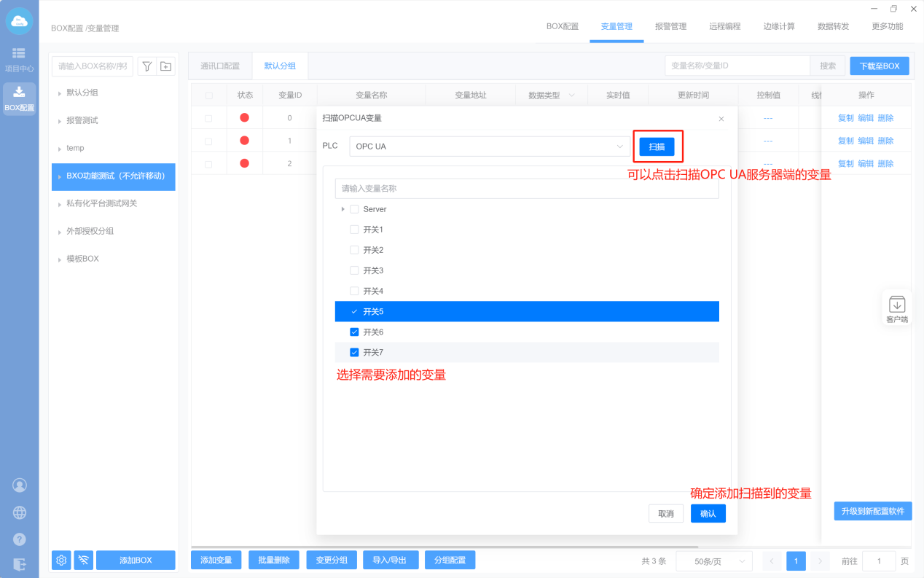Image resolution: width=924 pixels, height=578 pixels.
Task: Click the filter funnel icon
Action: pos(146,66)
